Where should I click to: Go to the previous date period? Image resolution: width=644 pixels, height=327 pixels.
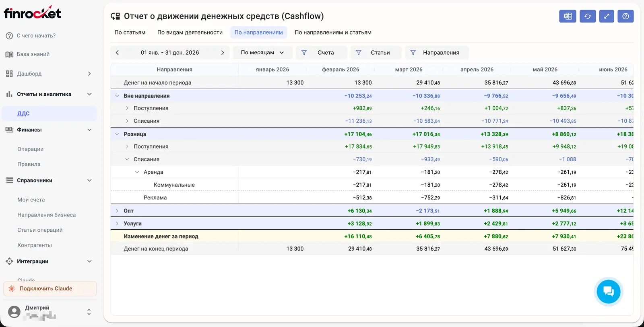(x=117, y=53)
